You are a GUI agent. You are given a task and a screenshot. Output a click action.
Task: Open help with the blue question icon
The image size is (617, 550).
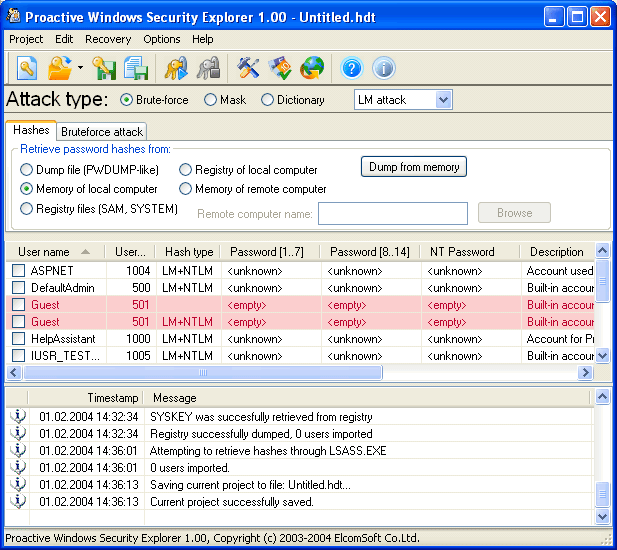pyautogui.click(x=351, y=68)
